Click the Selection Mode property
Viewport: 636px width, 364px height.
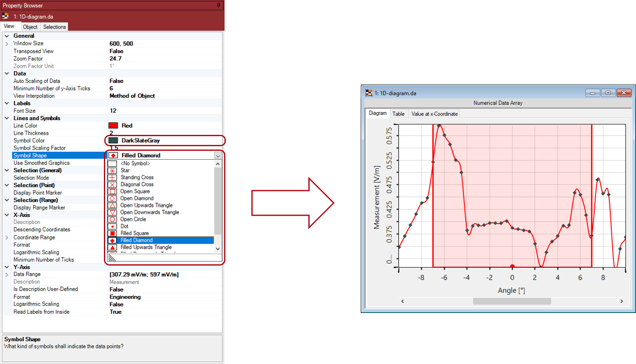click(31, 178)
